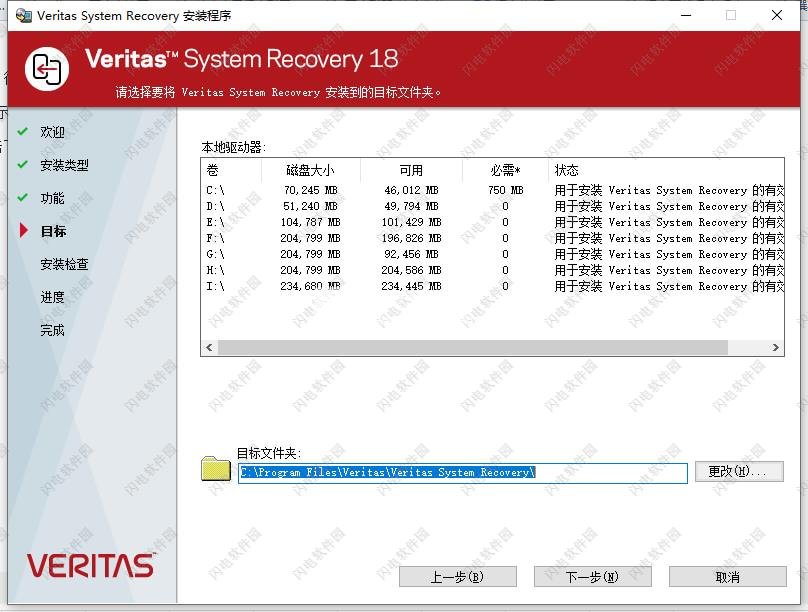Screen dimensions: 808x612
Task: Click the 目标文件夹 label
Action: point(268,453)
